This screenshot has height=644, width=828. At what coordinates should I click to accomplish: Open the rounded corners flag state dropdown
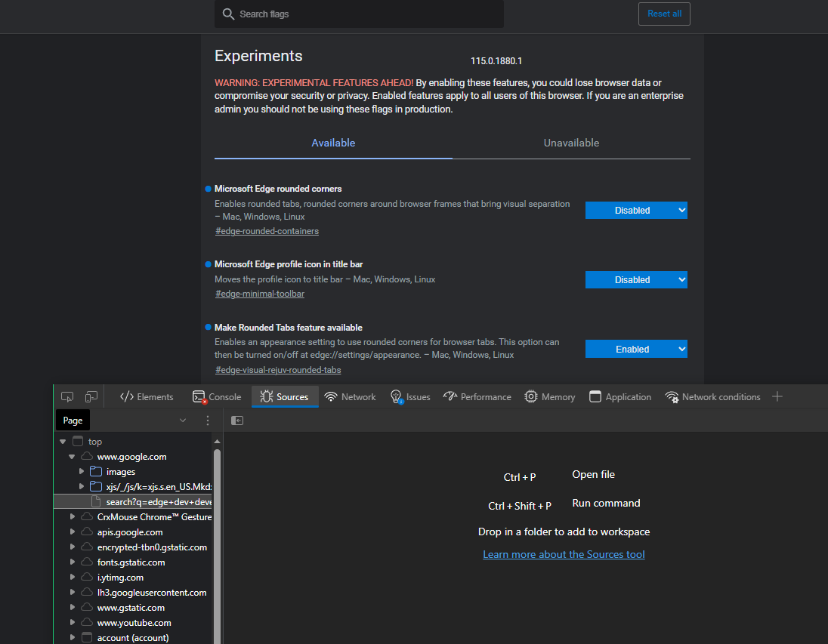coord(636,210)
